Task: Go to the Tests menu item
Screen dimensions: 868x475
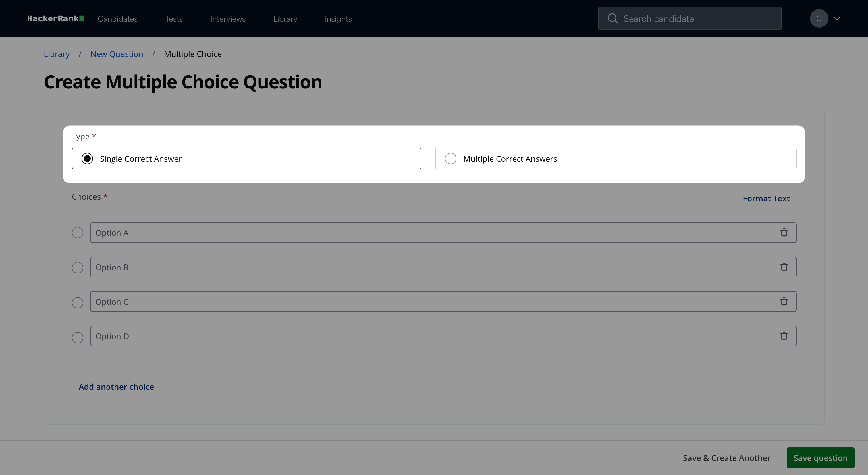Action: (174, 19)
